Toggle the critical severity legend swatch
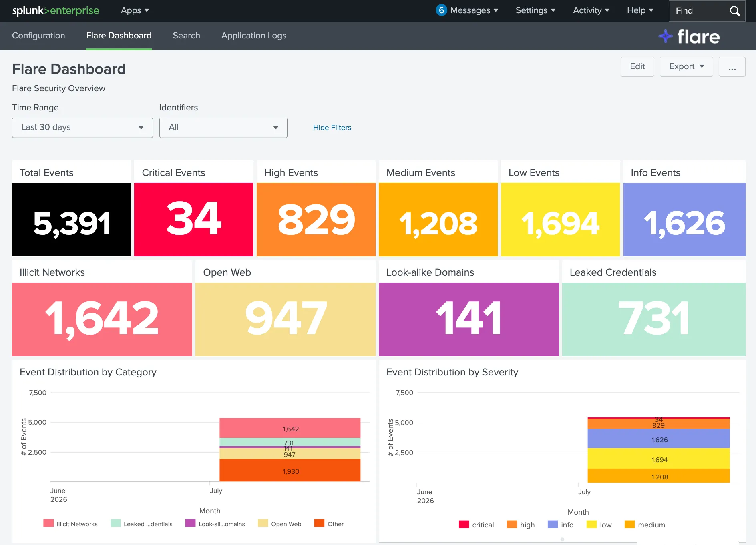 click(x=464, y=525)
